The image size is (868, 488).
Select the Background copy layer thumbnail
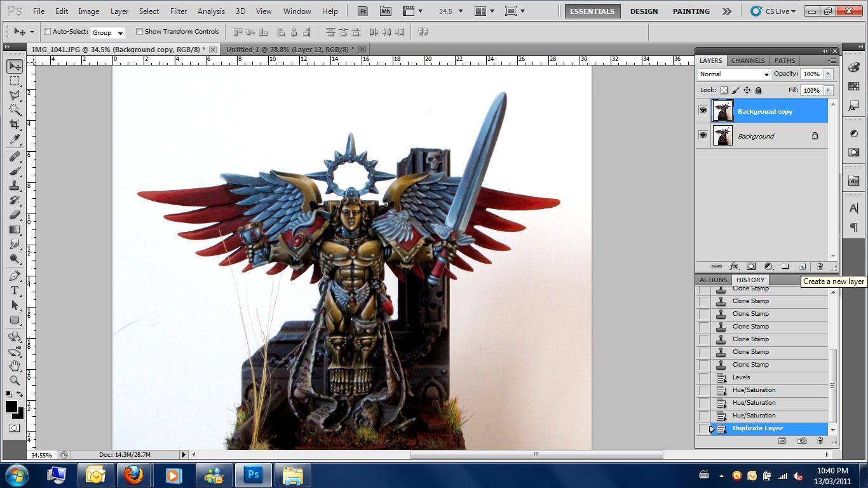tap(722, 111)
